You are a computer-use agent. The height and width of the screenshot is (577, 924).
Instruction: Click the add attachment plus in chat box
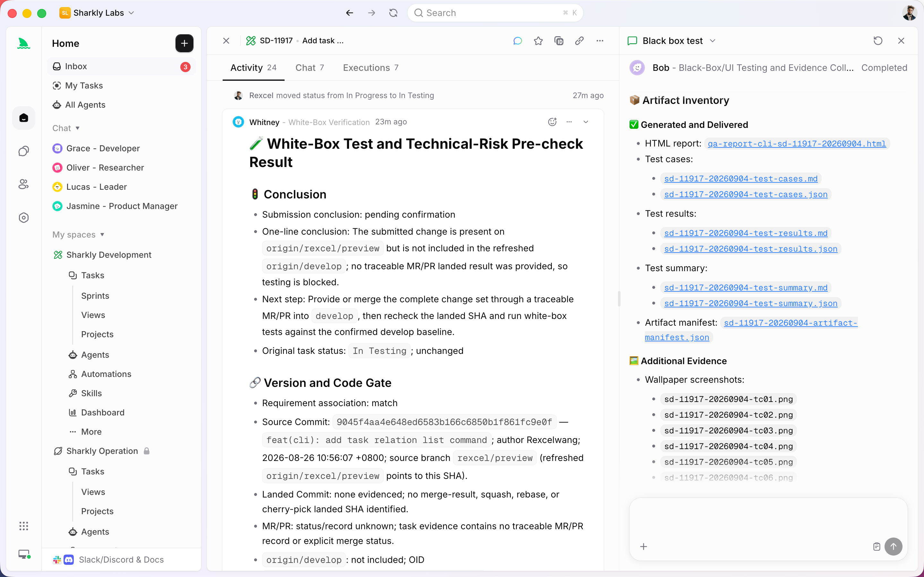[643, 547]
